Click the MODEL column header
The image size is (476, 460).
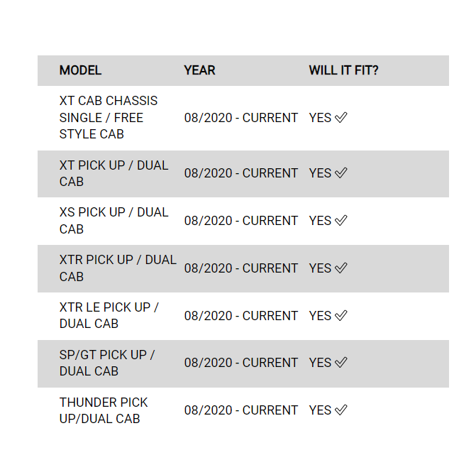pyautogui.click(x=80, y=70)
